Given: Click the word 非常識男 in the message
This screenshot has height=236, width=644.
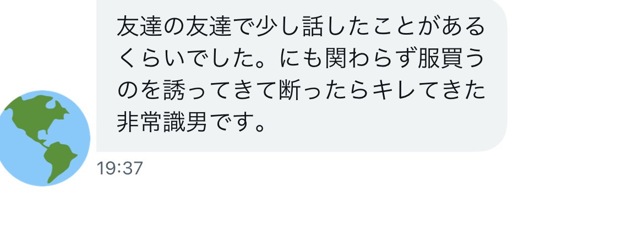Looking at the screenshot, I should click(162, 123).
